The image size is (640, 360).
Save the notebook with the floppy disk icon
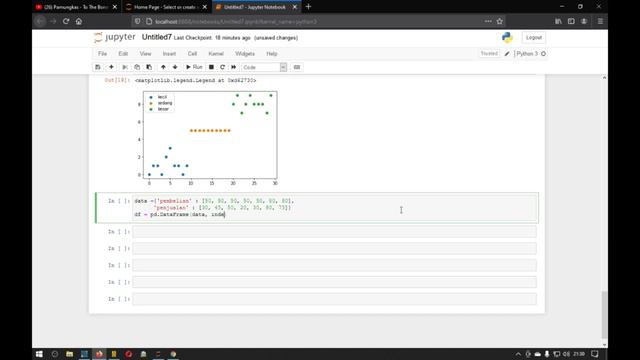(98, 67)
